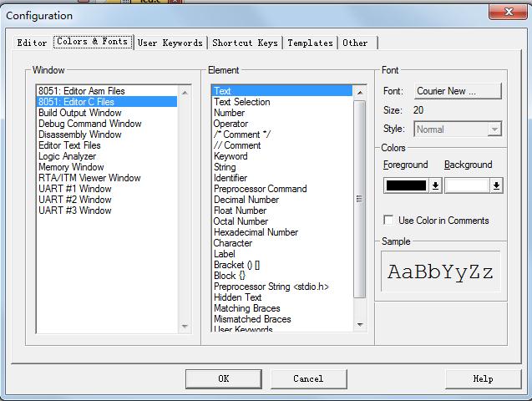Image resolution: width=532 pixels, height=401 pixels.
Task: Enable Use Color in Comments checkbox
Action: (x=388, y=221)
